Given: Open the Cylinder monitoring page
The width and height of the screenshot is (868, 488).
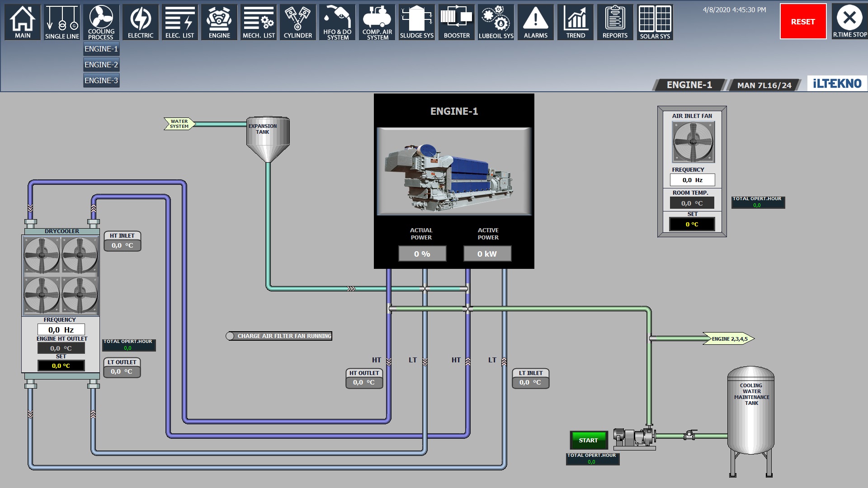Looking at the screenshot, I should click(297, 22).
